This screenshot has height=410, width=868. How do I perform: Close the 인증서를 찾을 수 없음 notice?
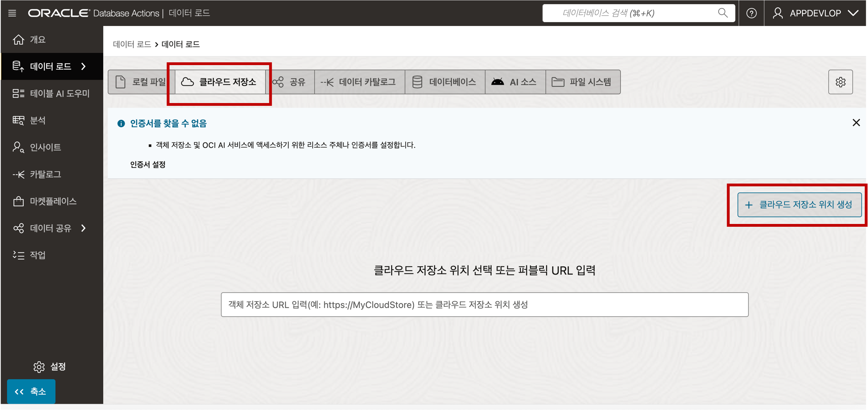click(856, 122)
